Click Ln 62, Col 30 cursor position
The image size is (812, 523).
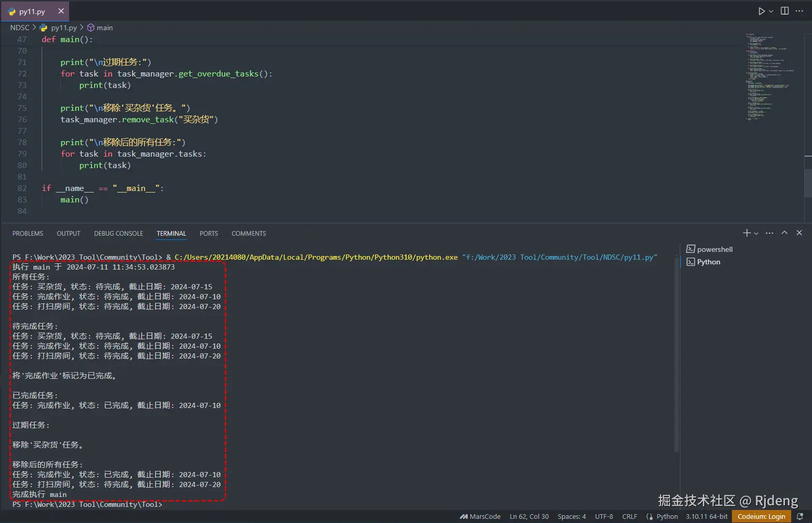[x=529, y=516]
